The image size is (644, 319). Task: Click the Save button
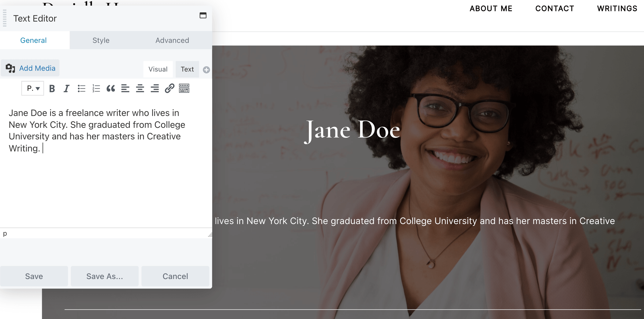tap(34, 275)
